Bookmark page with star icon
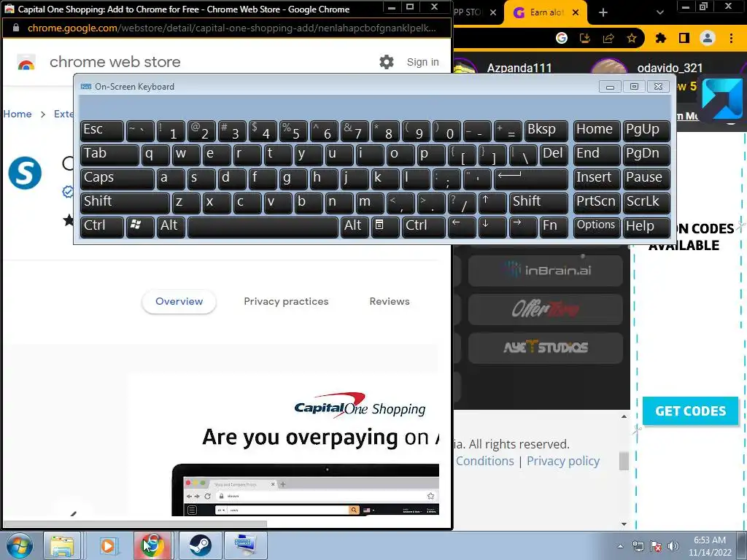Viewport: 747px width, 560px height. [x=632, y=38]
